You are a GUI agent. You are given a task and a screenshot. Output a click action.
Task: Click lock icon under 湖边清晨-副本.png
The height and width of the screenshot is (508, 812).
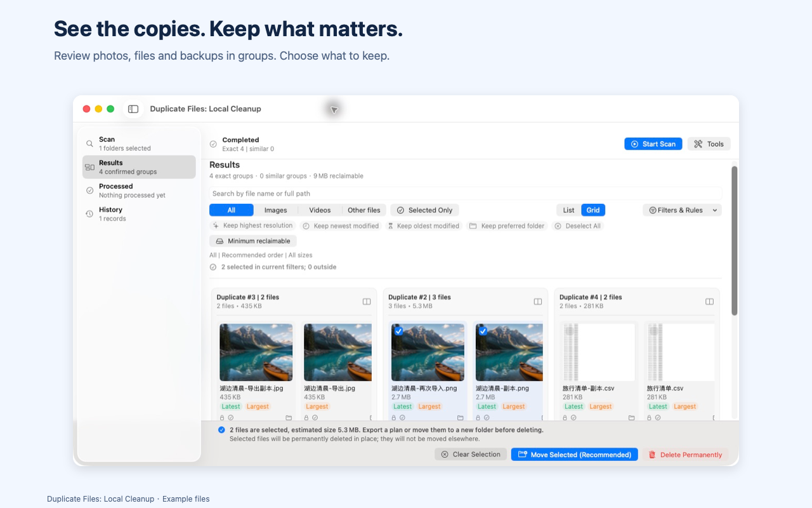click(x=478, y=418)
